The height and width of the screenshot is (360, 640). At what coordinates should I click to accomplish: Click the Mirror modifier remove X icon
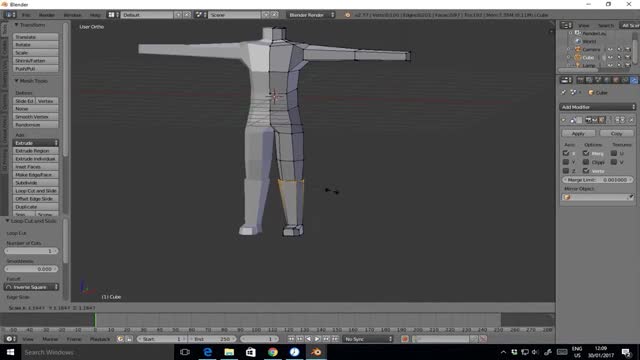[x=631, y=120]
